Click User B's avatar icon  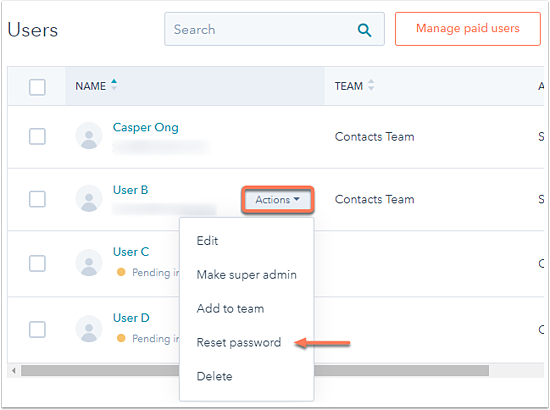coord(89,199)
